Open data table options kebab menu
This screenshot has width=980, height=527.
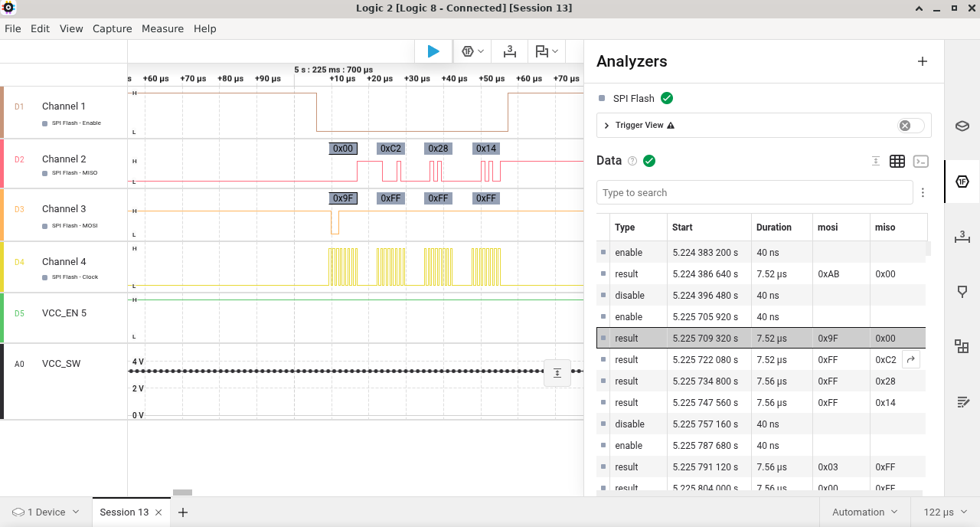[x=923, y=193]
